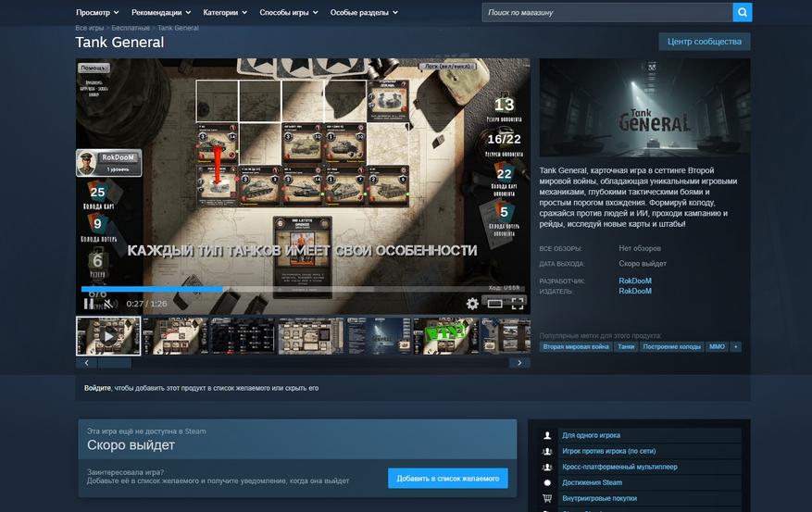Go to Все игры breadcrumb
The height and width of the screenshot is (512, 812).
pos(90,28)
